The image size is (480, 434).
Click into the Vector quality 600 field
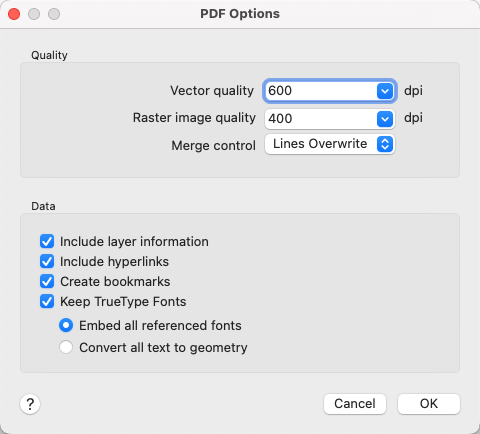(x=321, y=91)
